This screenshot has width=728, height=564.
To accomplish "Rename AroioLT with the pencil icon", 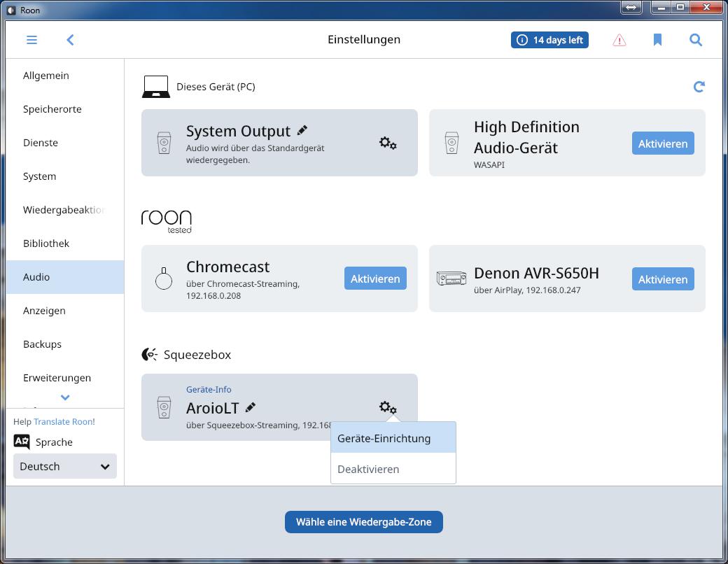I will point(251,407).
